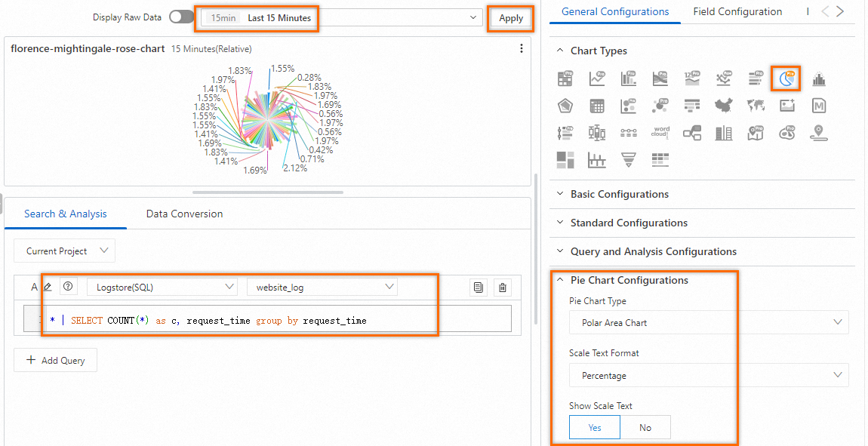Click the horizontal splitter handle below the chart
The image size is (868, 446).
click(x=268, y=192)
